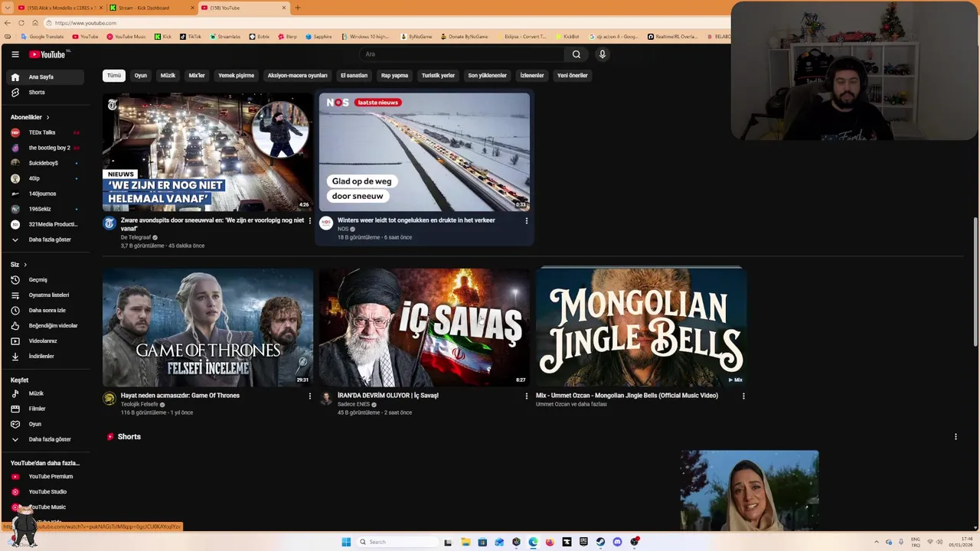Click the search magnifier button
Image resolution: width=980 pixels, height=551 pixels.
pyautogui.click(x=577, y=54)
